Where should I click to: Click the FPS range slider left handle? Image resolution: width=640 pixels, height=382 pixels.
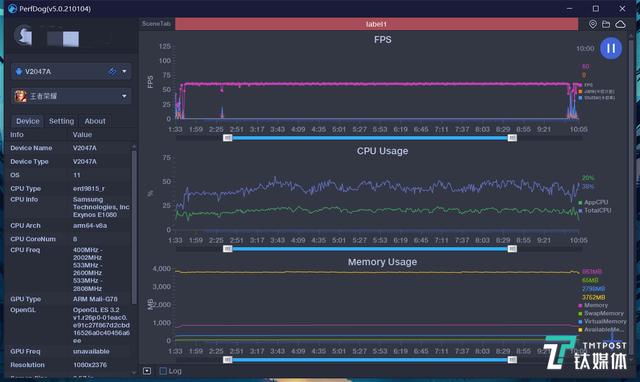point(228,138)
